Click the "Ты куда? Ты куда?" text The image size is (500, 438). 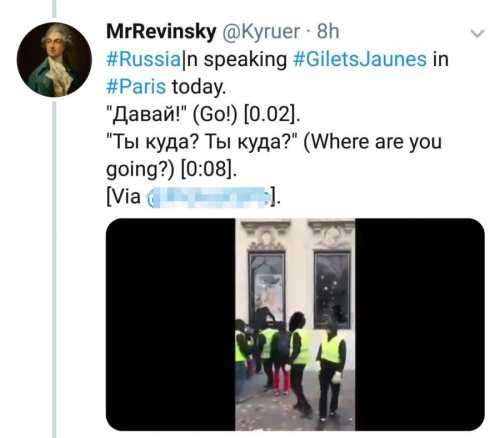pyautogui.click(x=202, y=143)
